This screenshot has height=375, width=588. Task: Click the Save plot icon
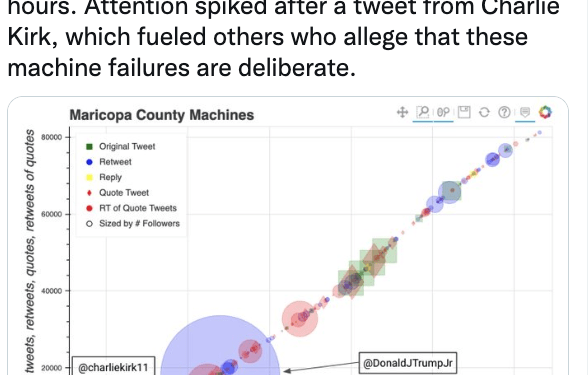coord(464,112)
